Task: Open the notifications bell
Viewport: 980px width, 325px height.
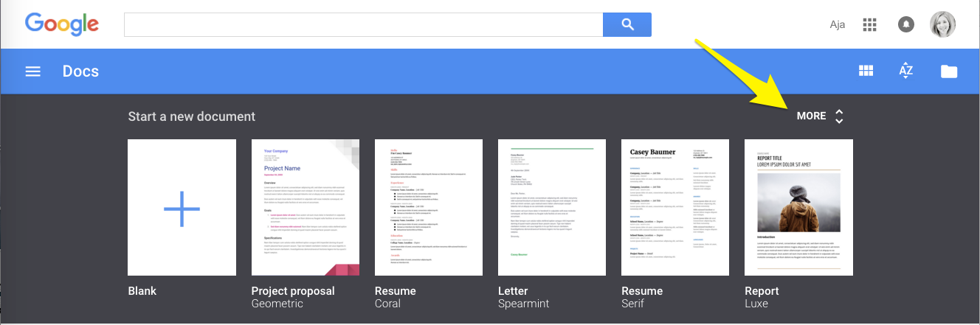Action: click(905, 24)
